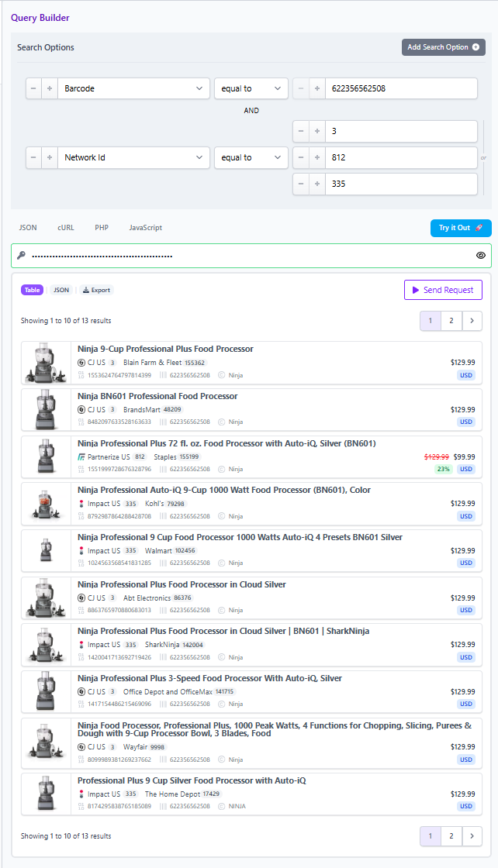Open Ninja 9-Cup Professional Plus Food Processor thumbnail

point(46,363)
